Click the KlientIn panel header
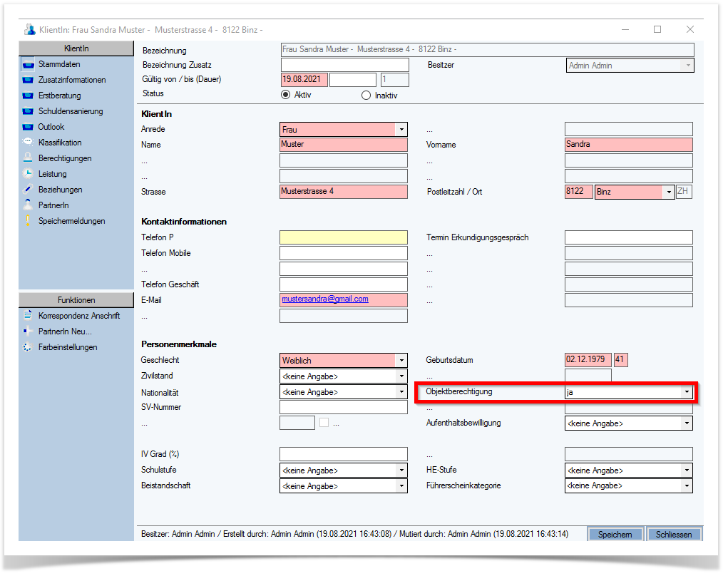The width and height of the screenshot is (728, 576). pos(76,48)
